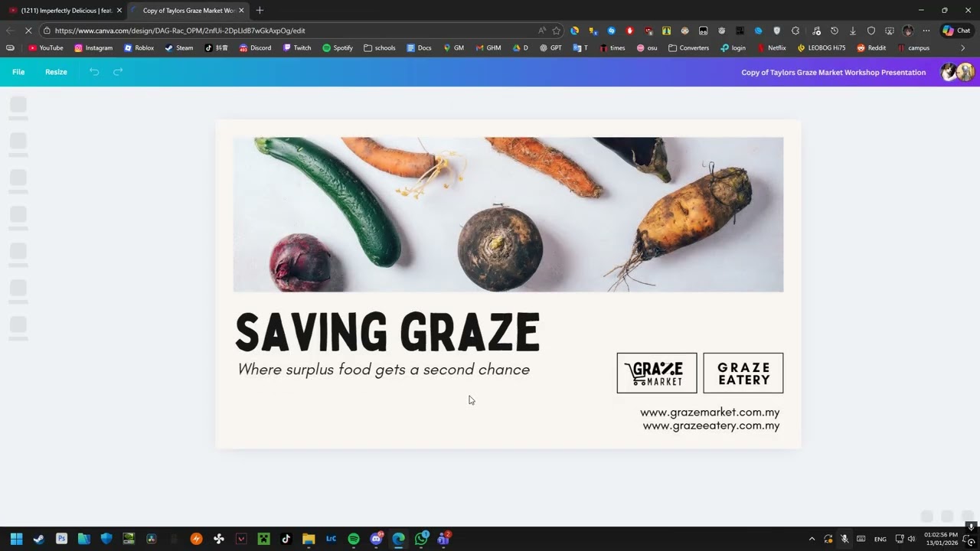Screen dimensions: 980x551
Task: Open WhatsApp from the taskbar
Action: point(421,539)
